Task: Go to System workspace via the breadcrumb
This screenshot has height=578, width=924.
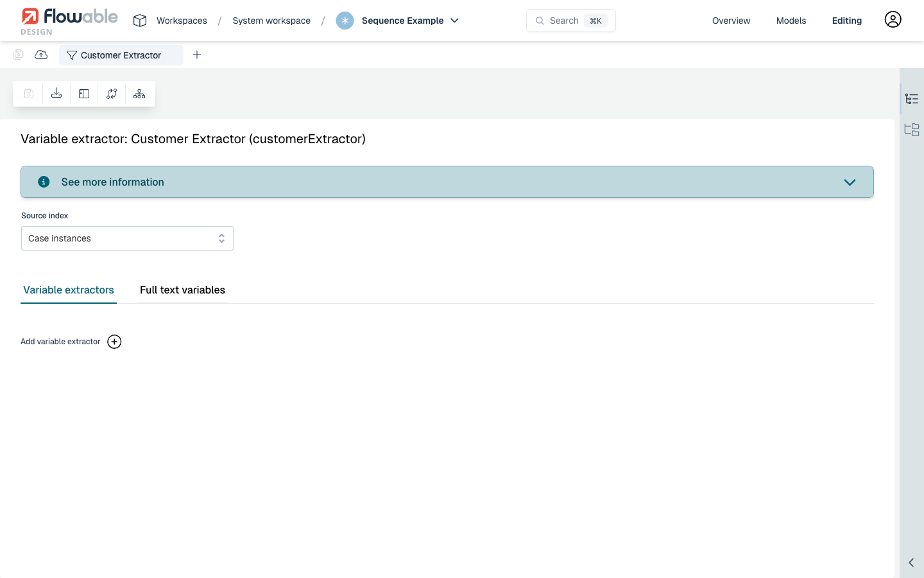Action: point(271,20)
